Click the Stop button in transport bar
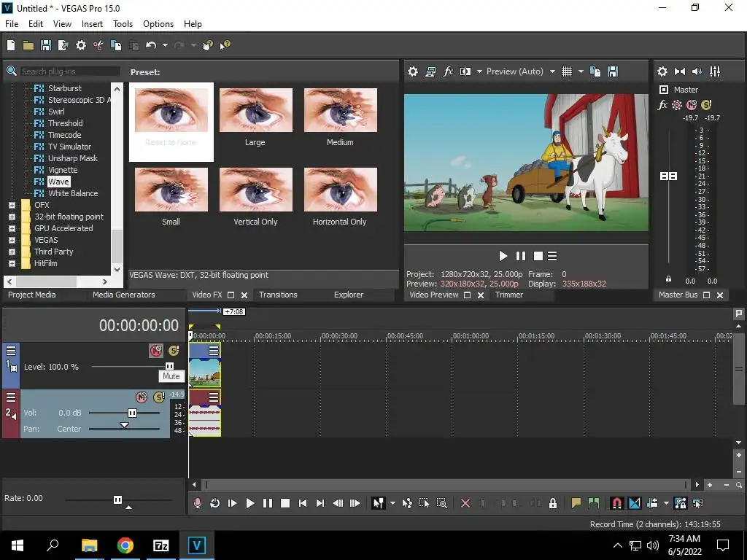747x560 pixels. pyautogui.click(x=285, y=503)
